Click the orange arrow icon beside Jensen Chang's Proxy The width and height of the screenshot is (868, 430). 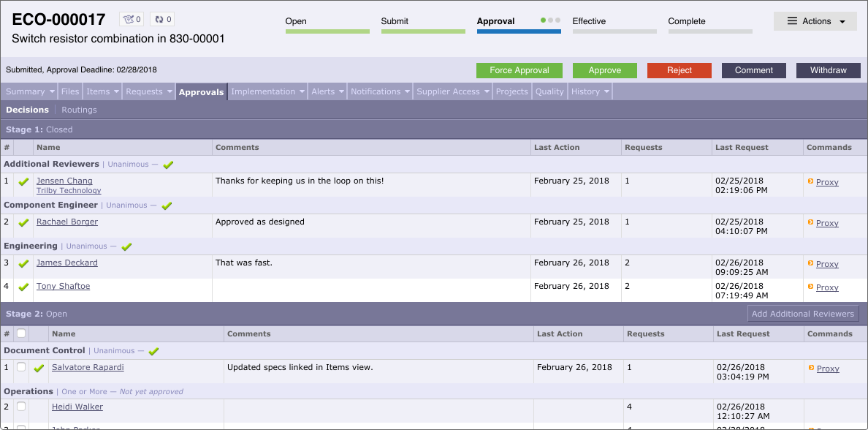[x=810, y=181]
